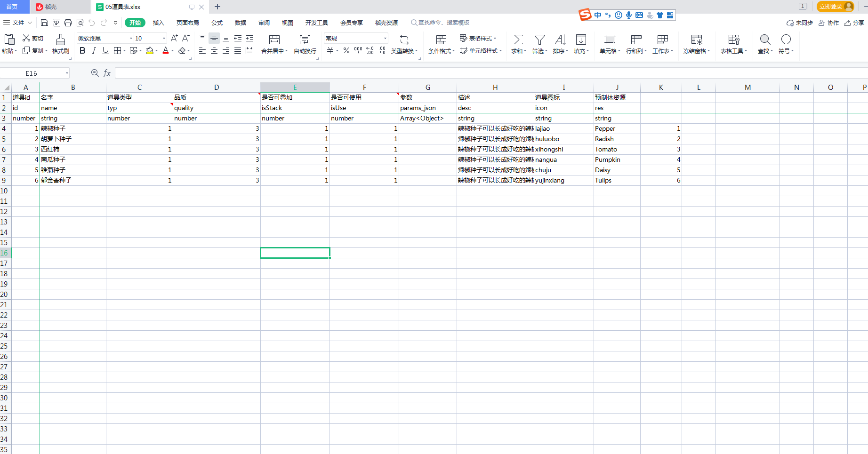Click Increase Indent icon

pos(249,39)
